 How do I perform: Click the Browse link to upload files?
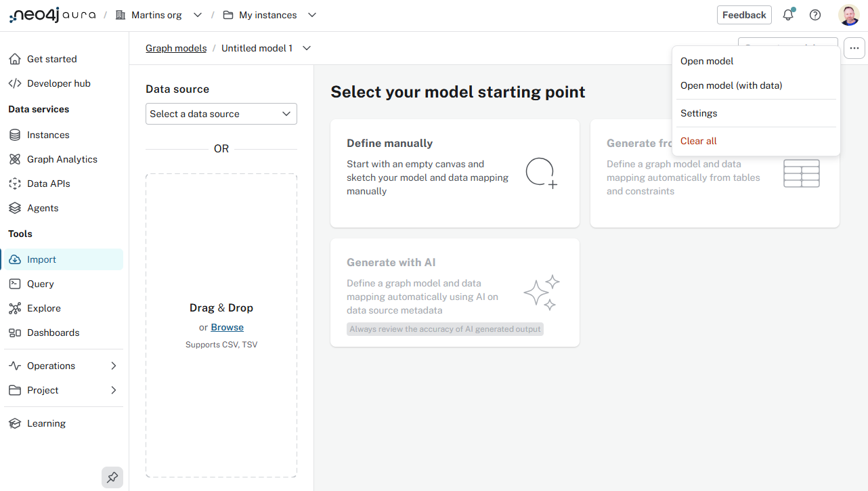[x=227, y=326]
